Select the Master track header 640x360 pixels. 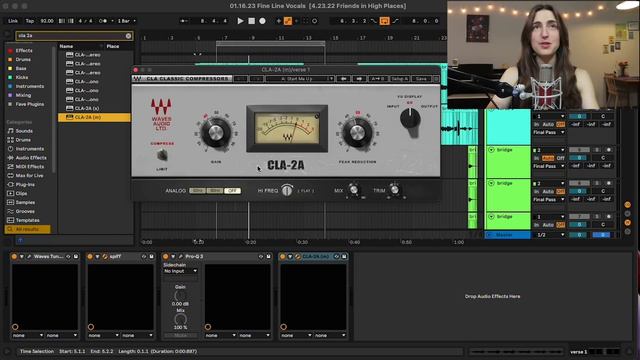(x=507, y=235)
